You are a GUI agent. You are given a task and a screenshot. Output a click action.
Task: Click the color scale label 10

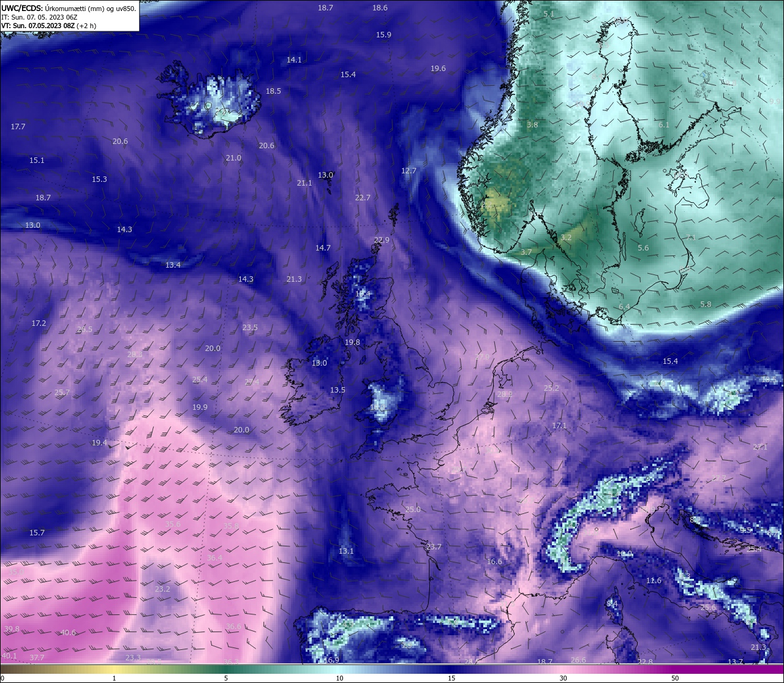coord(339,678)
